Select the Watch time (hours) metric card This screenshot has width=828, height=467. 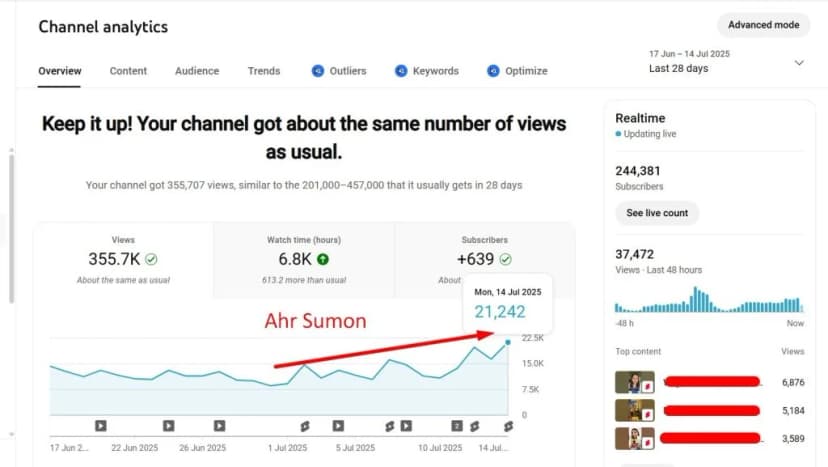point(303,259)
